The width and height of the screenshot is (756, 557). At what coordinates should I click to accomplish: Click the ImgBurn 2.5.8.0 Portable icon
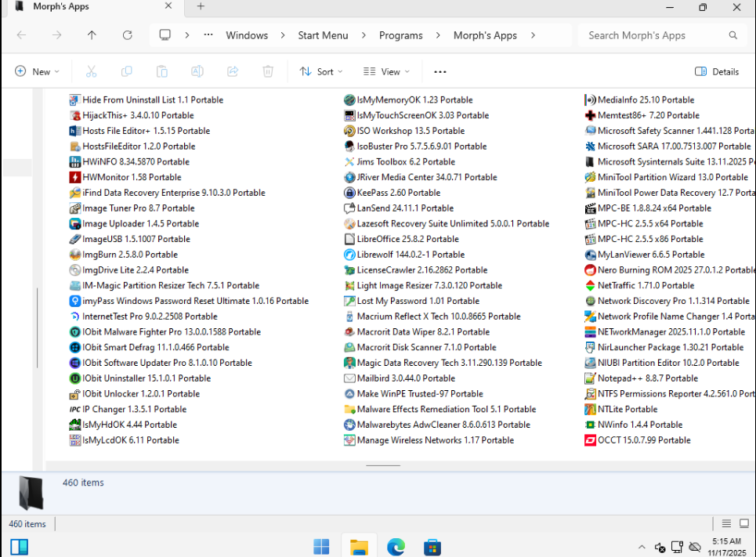pos(75,255)
